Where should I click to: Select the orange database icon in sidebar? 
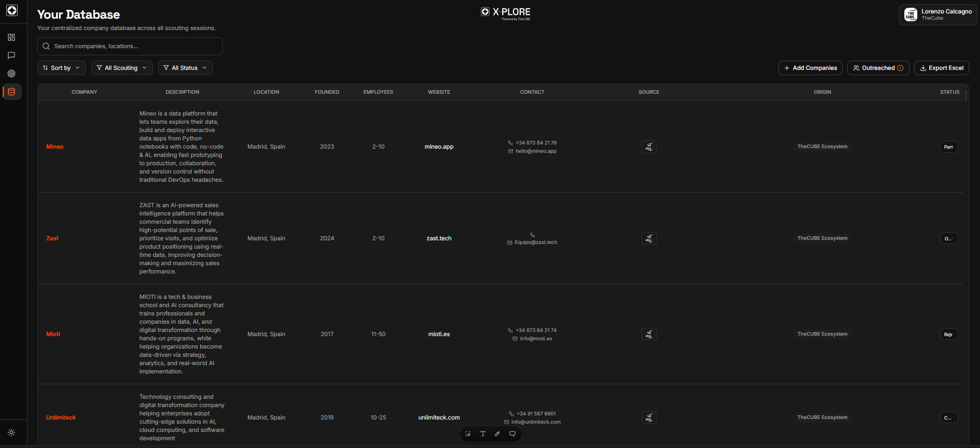pos(11,92)
